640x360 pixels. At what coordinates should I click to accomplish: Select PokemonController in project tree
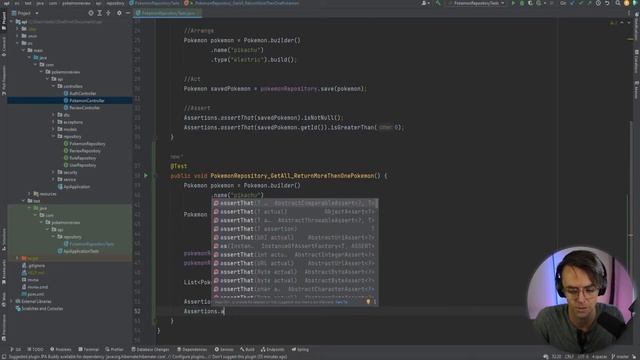coord(84,100)
